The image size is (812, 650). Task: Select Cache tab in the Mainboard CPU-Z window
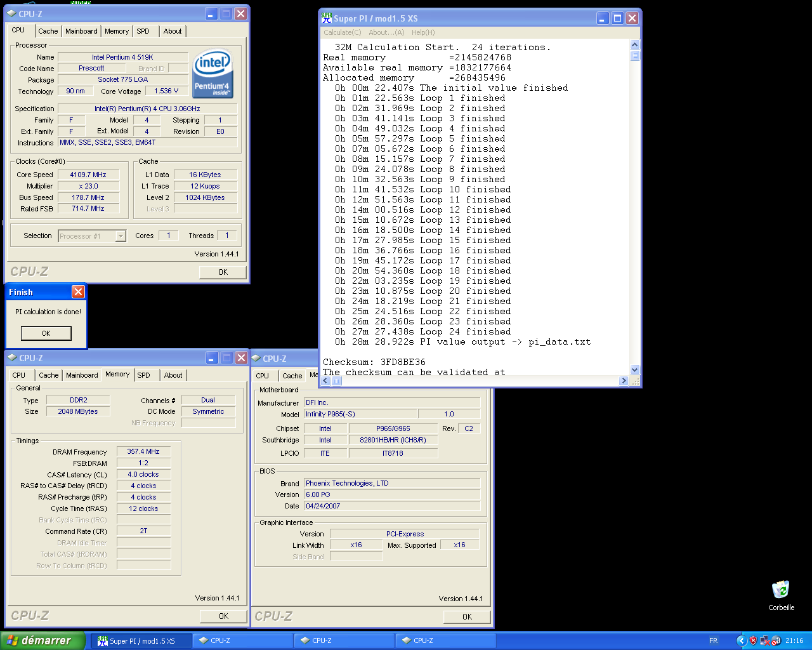click(x=292, y=376)
